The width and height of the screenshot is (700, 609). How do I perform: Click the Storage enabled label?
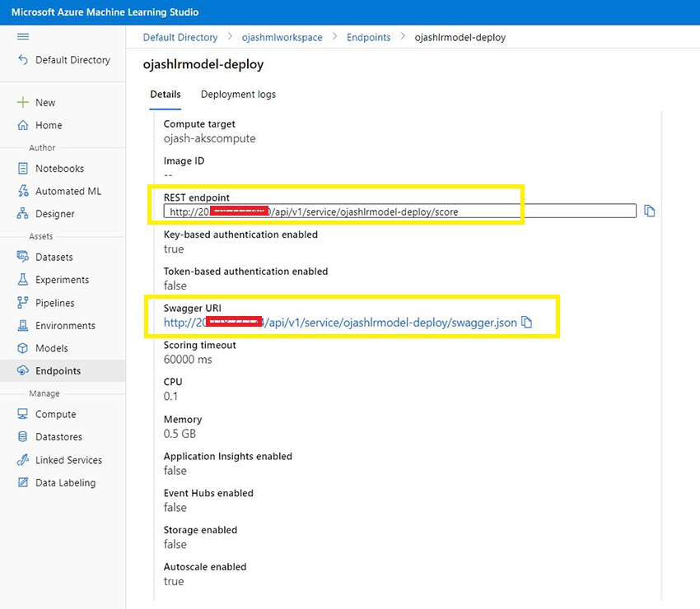pos(200,530)
